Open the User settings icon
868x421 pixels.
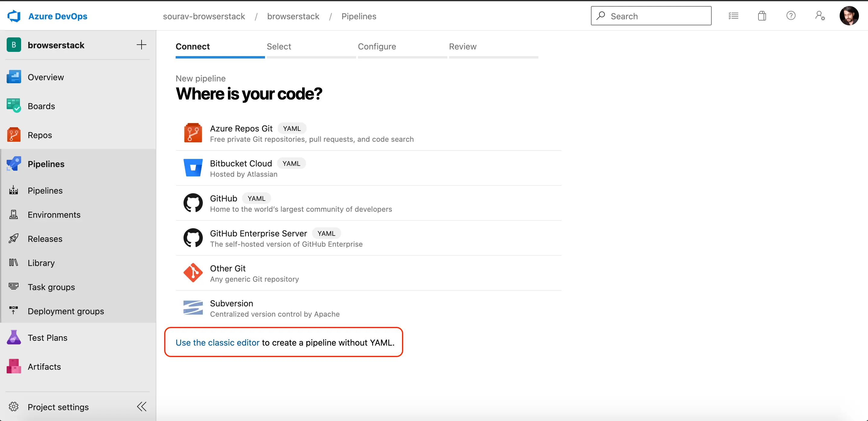click(819, 16)
